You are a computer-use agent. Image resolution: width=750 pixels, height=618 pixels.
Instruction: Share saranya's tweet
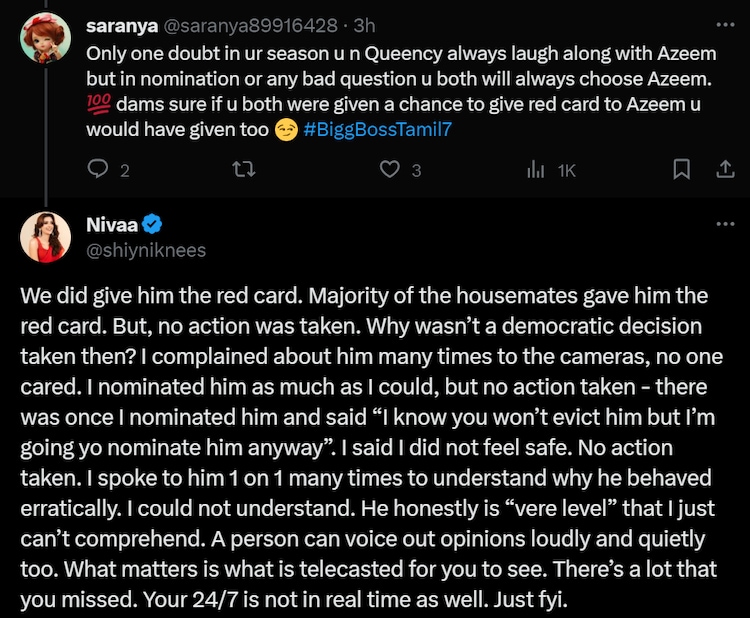pos(722,170)
